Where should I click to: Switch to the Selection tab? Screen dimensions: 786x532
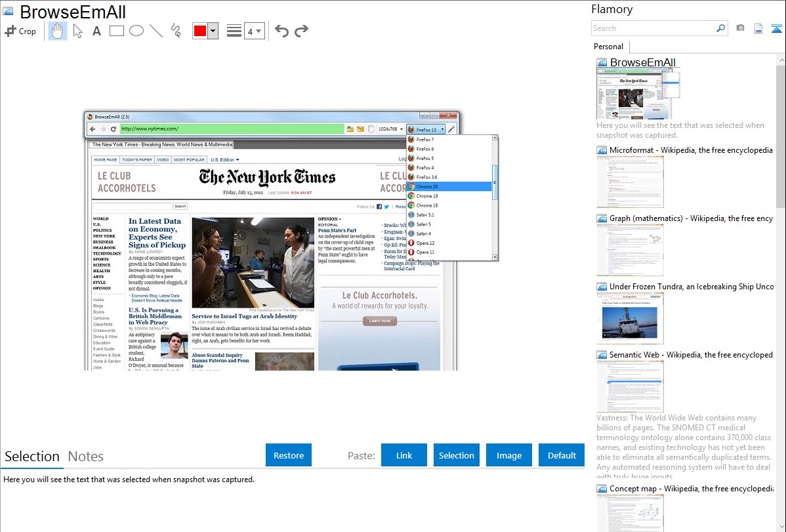coord(32,457)
